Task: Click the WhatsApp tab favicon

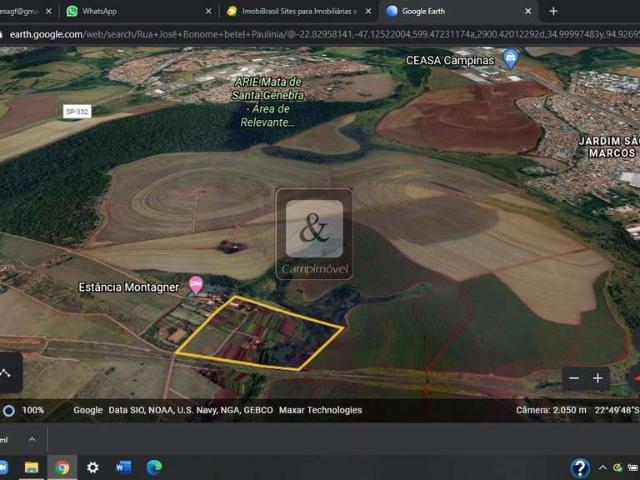Action: pos(72,11)
